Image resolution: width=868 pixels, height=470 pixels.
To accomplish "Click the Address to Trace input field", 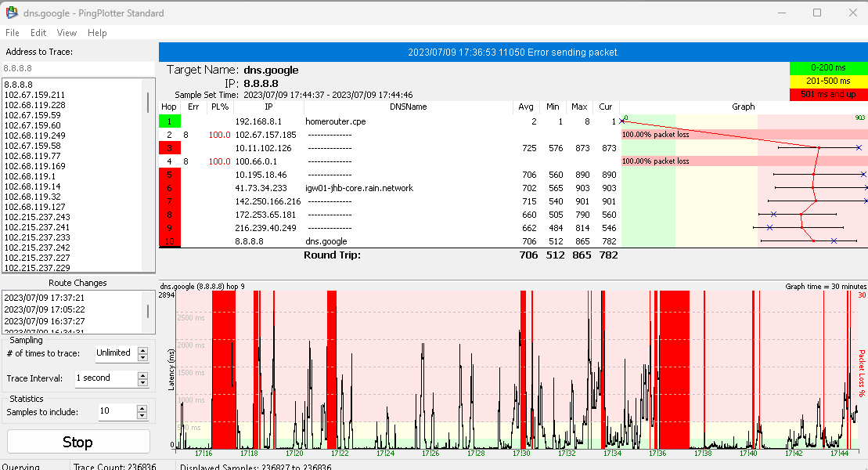I will [78, 68].
